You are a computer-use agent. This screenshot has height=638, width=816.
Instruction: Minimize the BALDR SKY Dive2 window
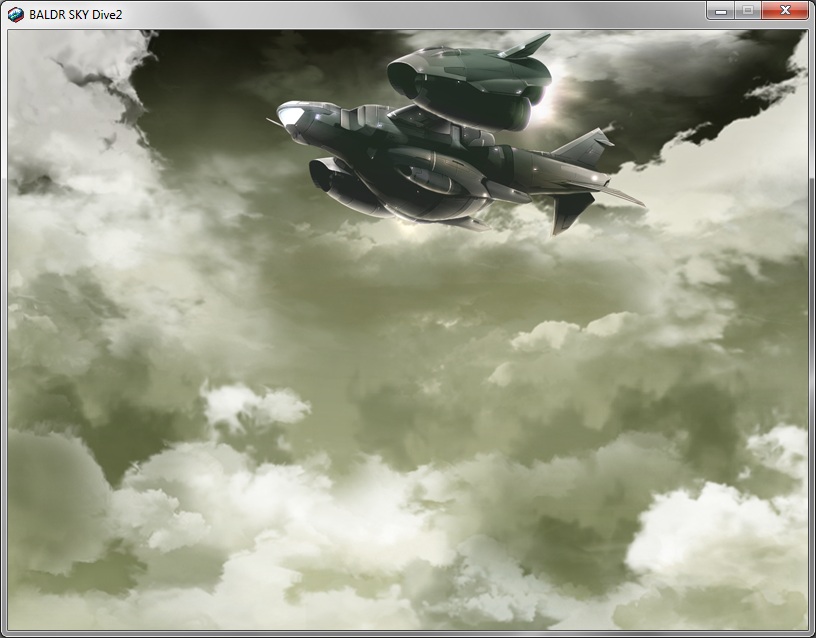pos(721,10)
